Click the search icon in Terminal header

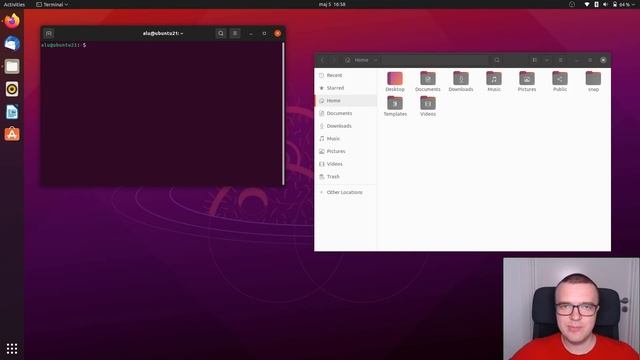click(221, 33)
